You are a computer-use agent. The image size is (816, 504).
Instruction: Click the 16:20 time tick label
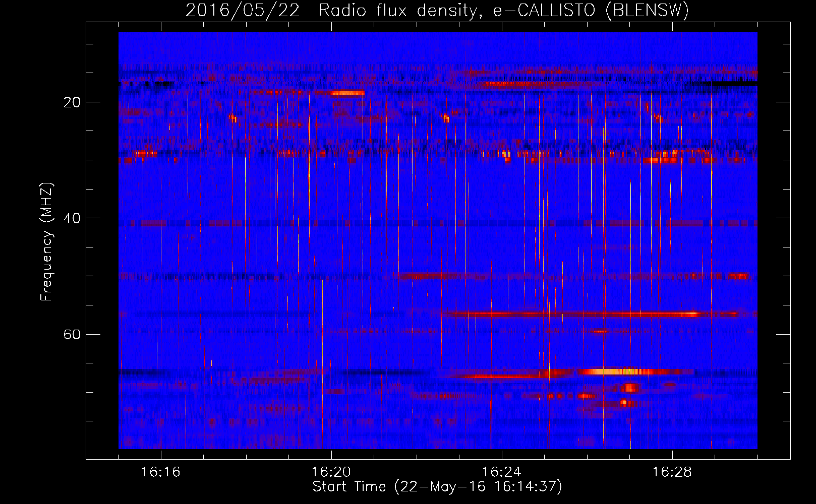coord(331,472)
